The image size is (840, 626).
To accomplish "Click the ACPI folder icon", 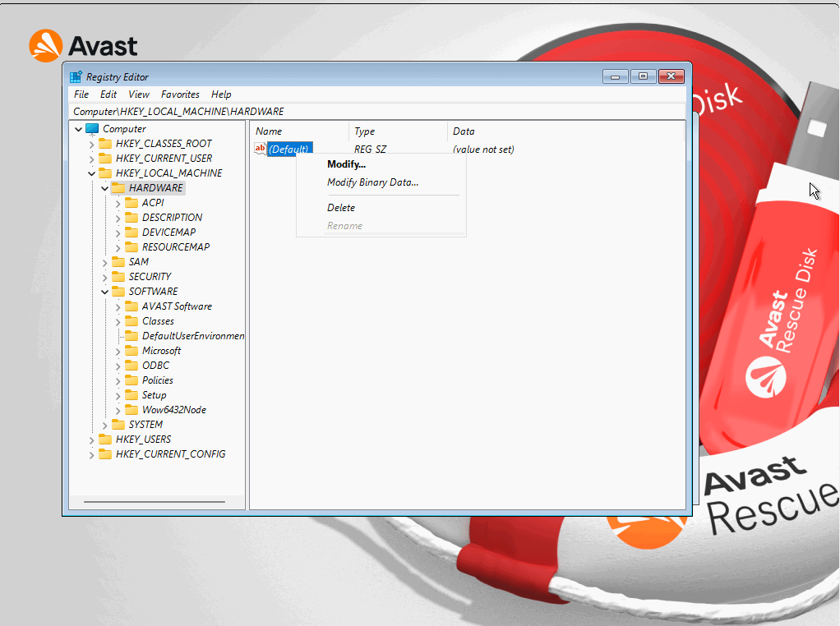I will (132, 202).
